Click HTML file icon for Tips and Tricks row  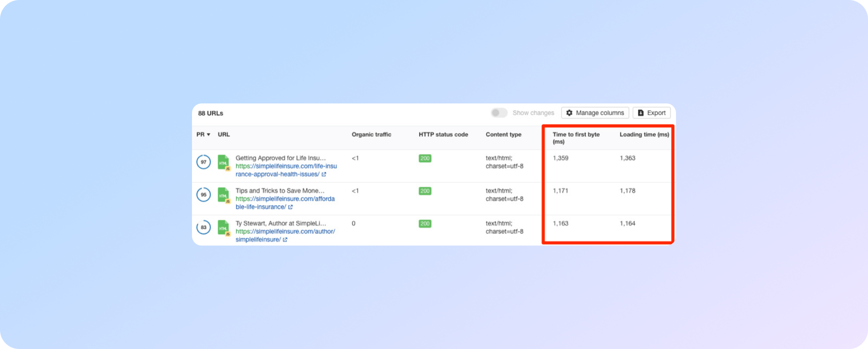(223, 195)
